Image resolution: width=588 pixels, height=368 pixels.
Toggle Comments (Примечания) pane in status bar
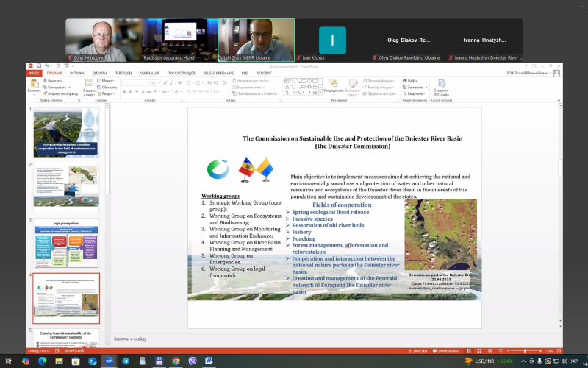[446, 351]
